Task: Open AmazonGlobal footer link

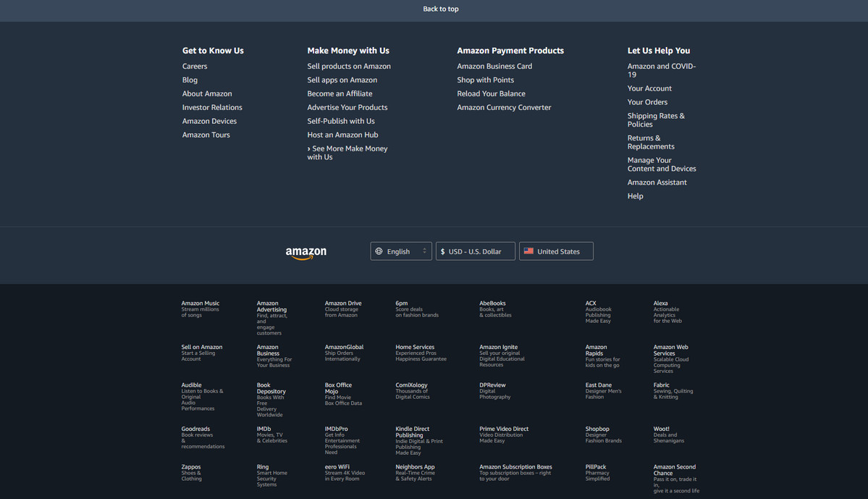Action: [x=345, y=353]
